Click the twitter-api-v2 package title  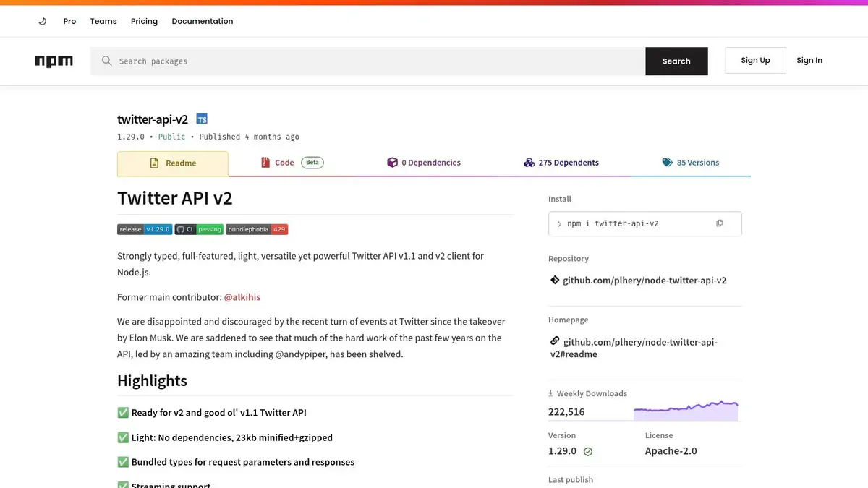click(153, 119)
